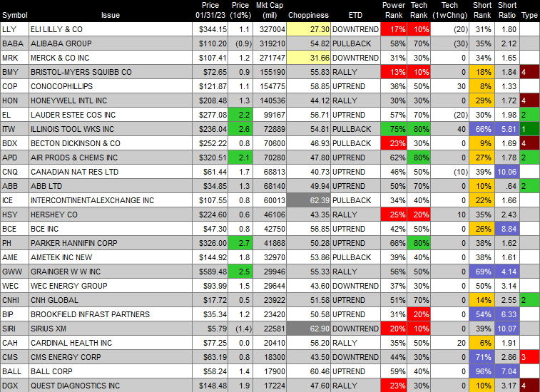Select the BABA symbol cell
Image resolution: width=540 pixels, height=392 pixels.
[14, 43]
